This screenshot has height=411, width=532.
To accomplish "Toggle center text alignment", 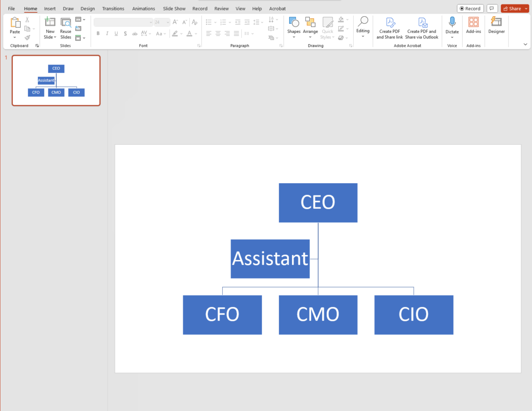I will tap(217, 33).
